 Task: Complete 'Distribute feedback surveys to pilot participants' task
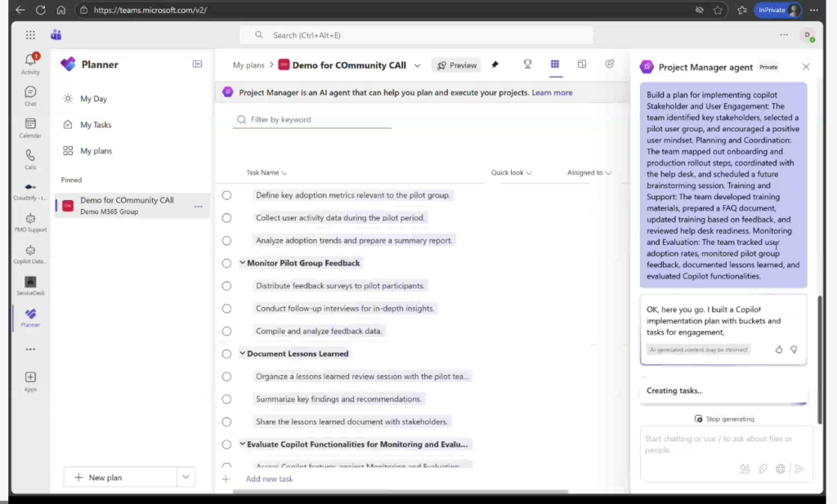[x=226, y=286]
